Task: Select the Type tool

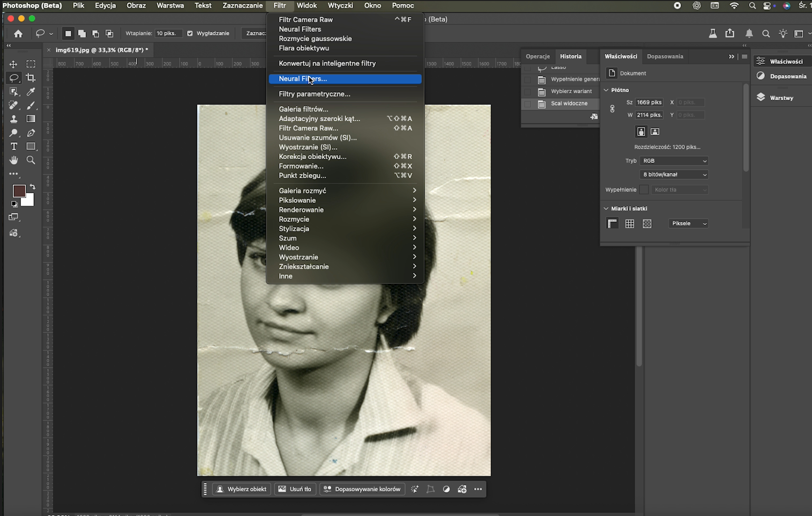Action: [14, 147]
